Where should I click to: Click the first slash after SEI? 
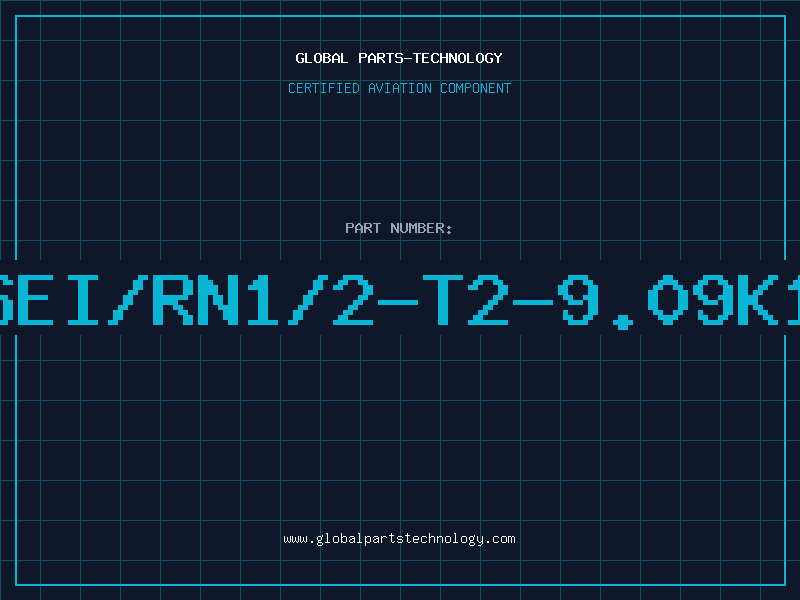[x=128, y=299]
